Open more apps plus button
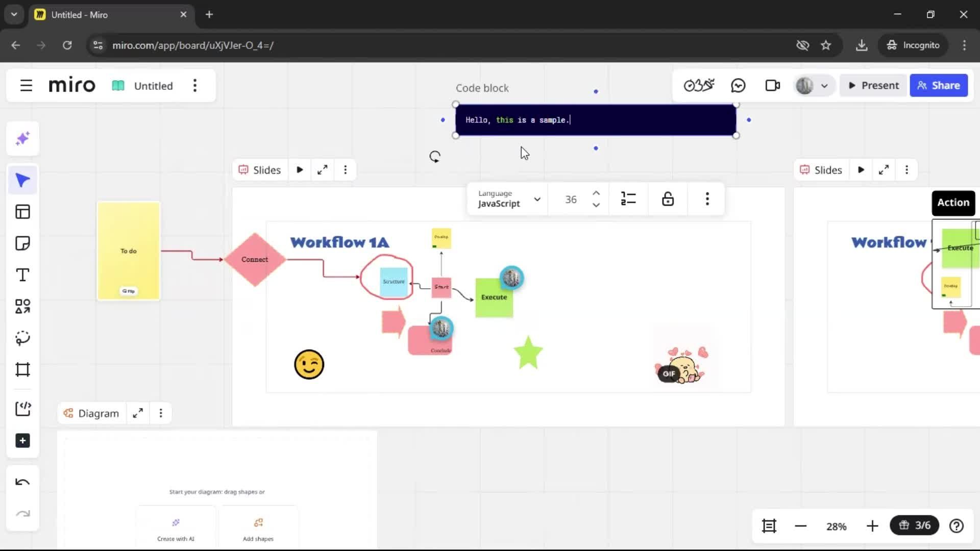The height and width of the screenshot is (551, 980). [22, 441]
